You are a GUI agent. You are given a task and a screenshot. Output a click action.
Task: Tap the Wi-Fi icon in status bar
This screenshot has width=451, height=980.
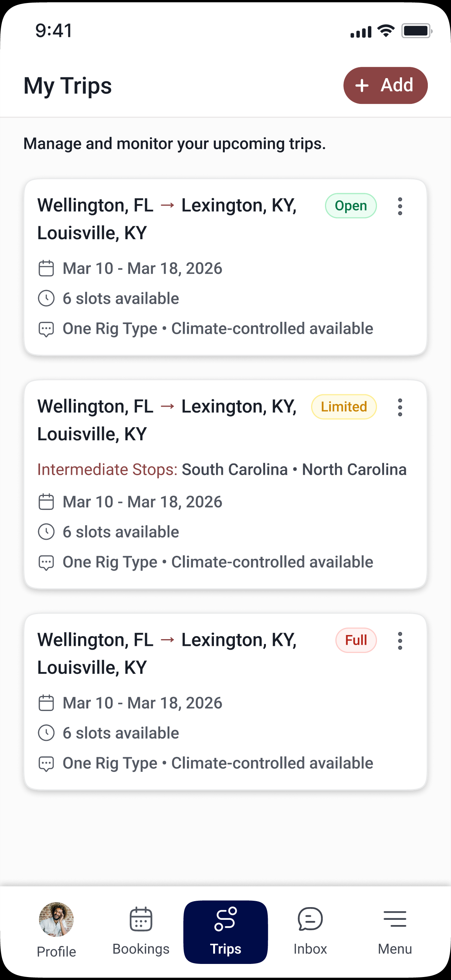386,31
